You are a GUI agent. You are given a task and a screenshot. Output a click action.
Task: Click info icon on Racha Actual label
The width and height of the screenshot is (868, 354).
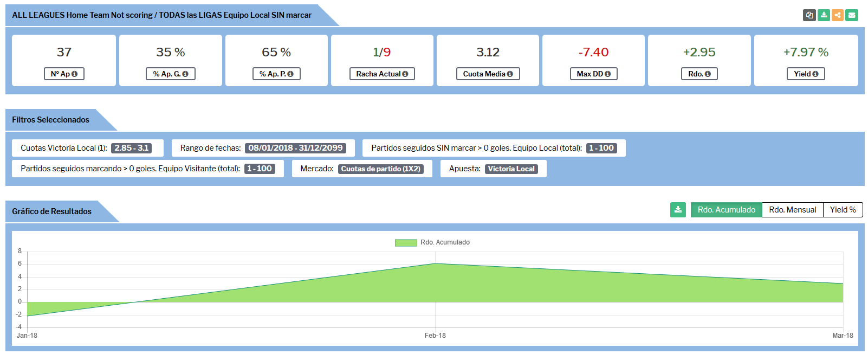click(405, 74)
